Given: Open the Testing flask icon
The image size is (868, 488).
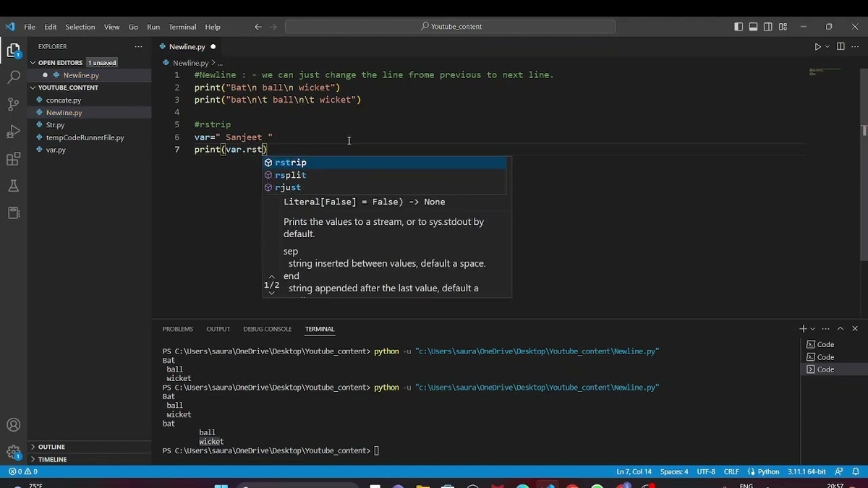Looking at the screenshot, I should [13, 186].
